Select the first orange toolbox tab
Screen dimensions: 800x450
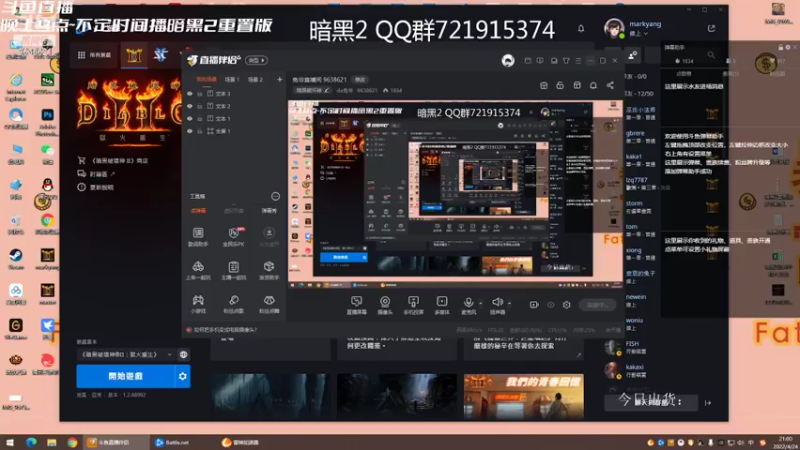click(x=198, y=211)
